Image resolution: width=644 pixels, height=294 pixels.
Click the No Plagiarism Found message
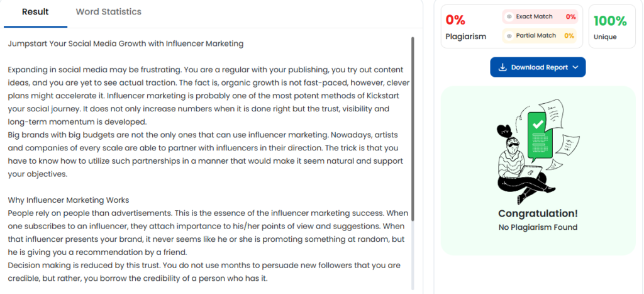538,227
